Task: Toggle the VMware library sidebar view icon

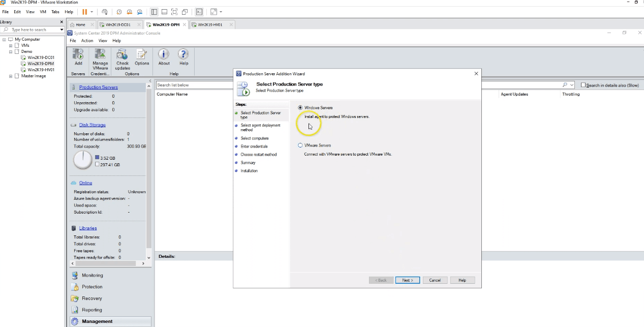Action: pos(154,12)
